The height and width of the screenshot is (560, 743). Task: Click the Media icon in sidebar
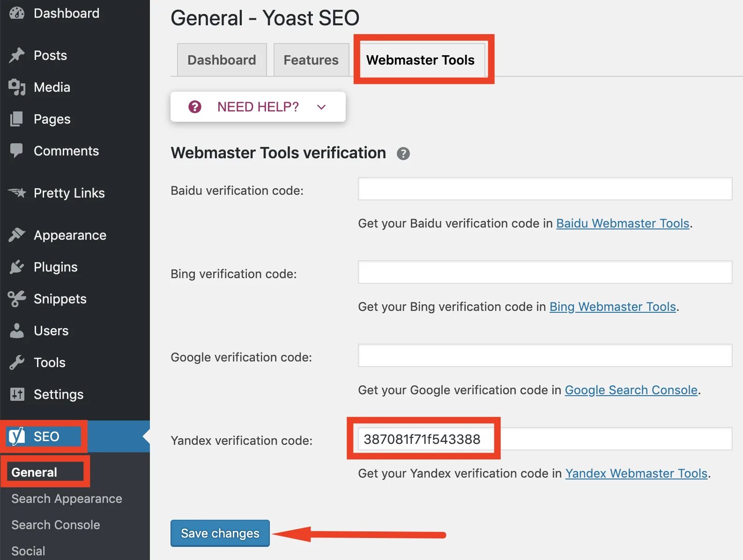tap(17, 87)
